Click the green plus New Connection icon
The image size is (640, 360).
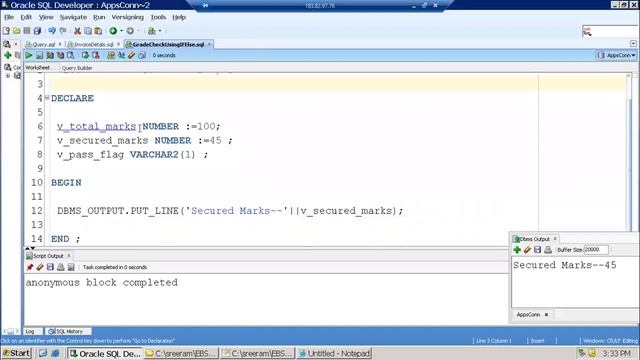click(7, 55)
